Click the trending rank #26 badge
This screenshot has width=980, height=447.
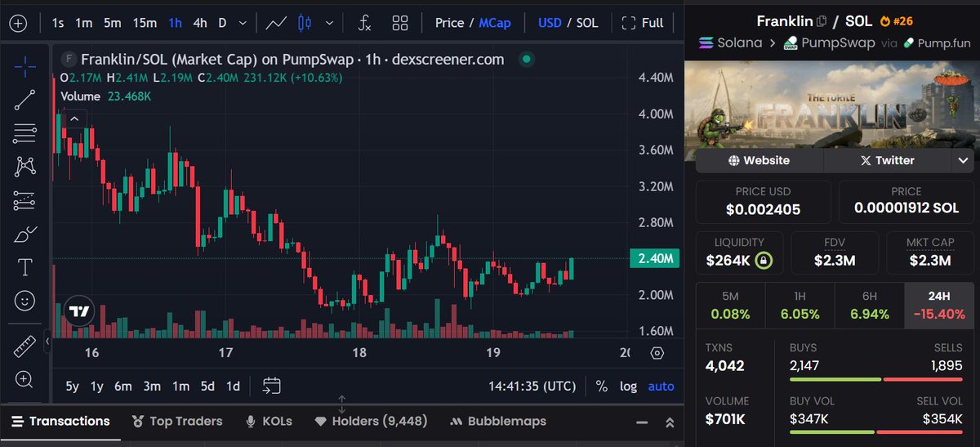897,21
